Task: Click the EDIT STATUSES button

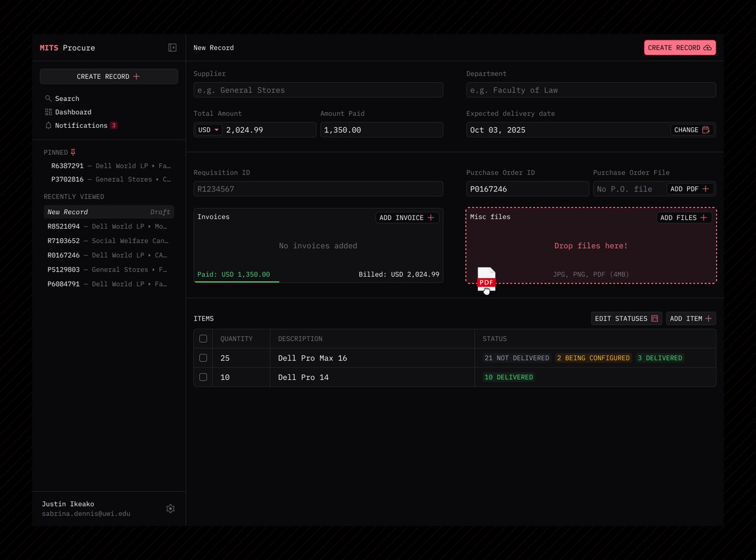Action: 626,319
